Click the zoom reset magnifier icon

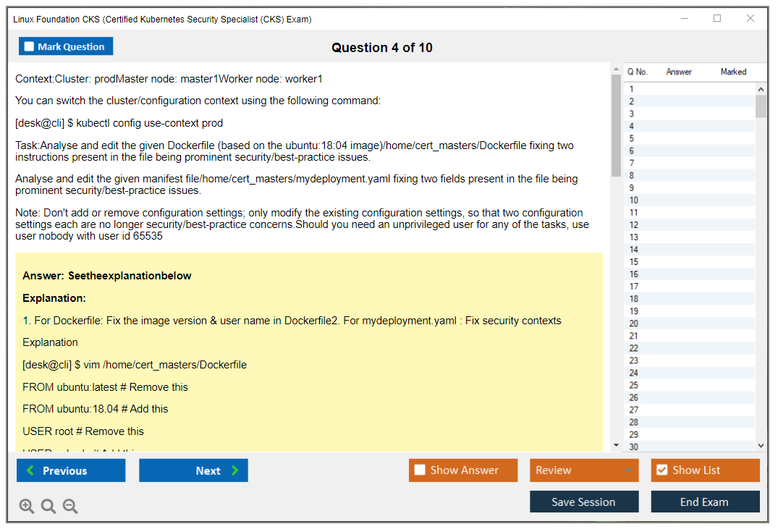click(x=48, y=507)
